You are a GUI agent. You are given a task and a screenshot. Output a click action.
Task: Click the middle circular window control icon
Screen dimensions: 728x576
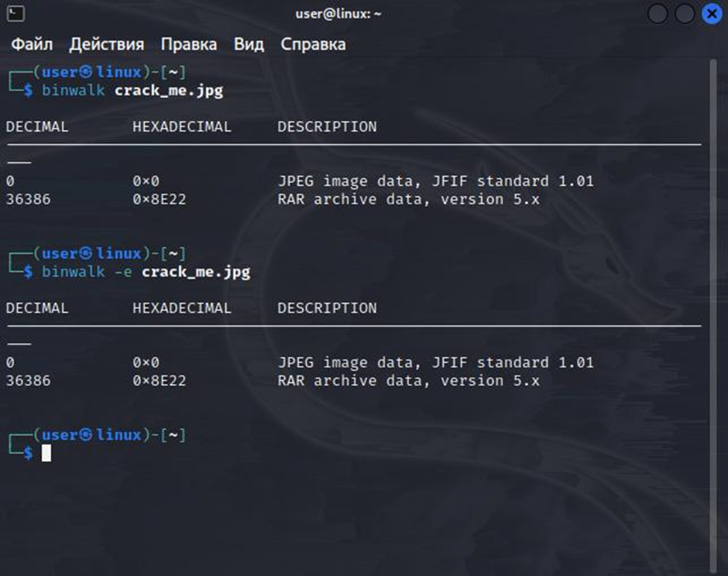pyautogui.click(x=684, y=13)
